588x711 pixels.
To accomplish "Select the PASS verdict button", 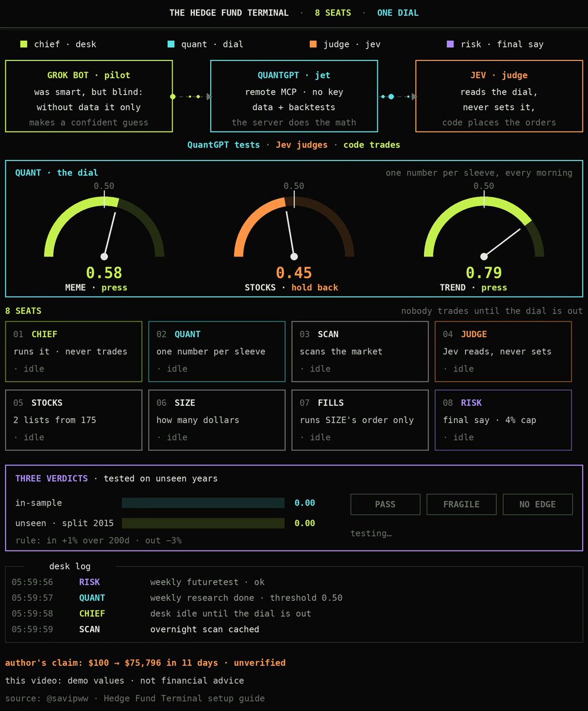I will (385, 504).
